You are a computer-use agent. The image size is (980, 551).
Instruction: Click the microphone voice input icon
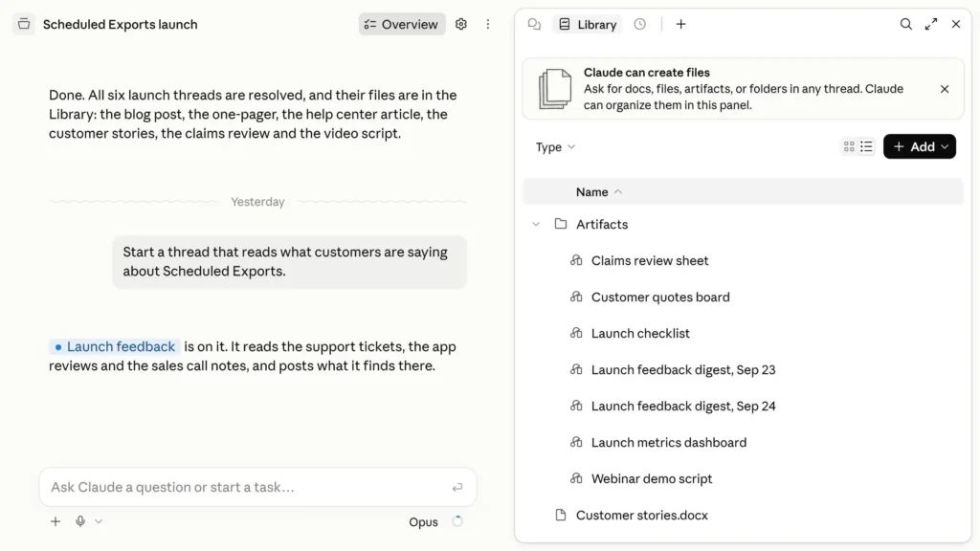tap(80, 521)
